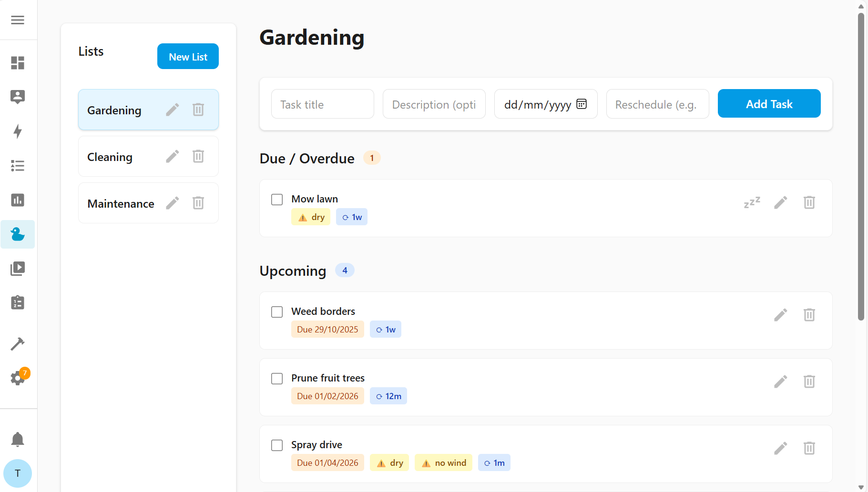
Task: Edit the Cleaning list name
Action: point(173,157)
